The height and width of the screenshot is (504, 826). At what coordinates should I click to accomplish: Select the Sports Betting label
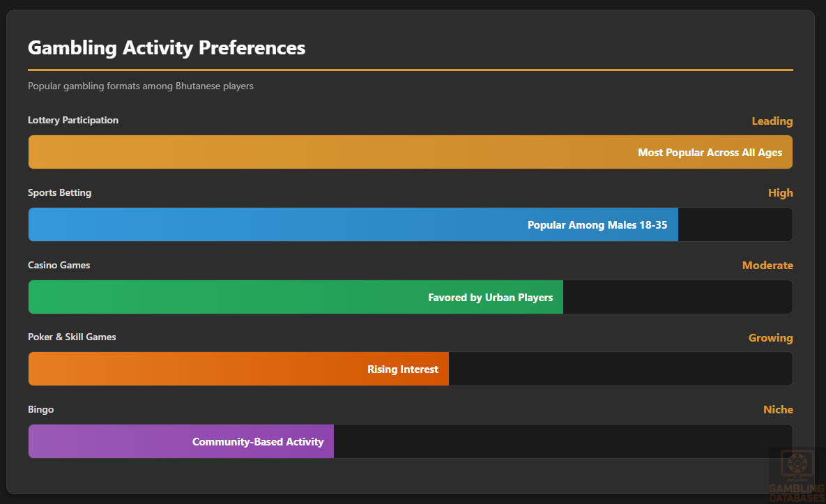click(x=59, y=193)
